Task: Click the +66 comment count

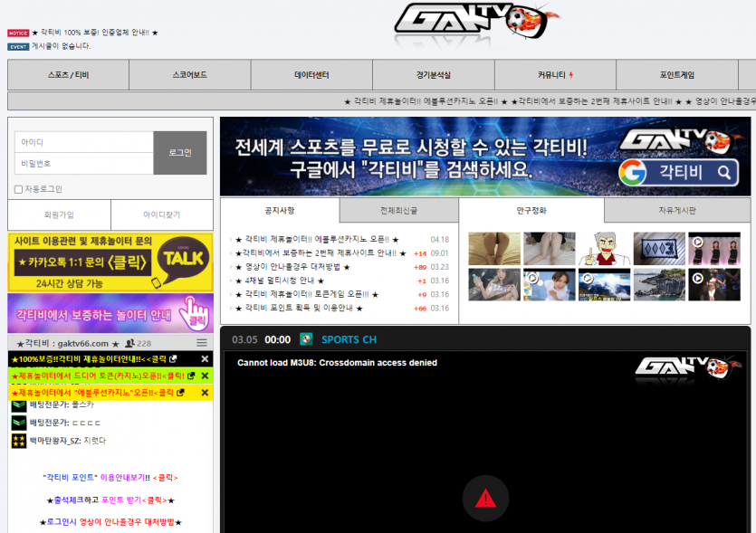Action: click(x=420, y=309)
